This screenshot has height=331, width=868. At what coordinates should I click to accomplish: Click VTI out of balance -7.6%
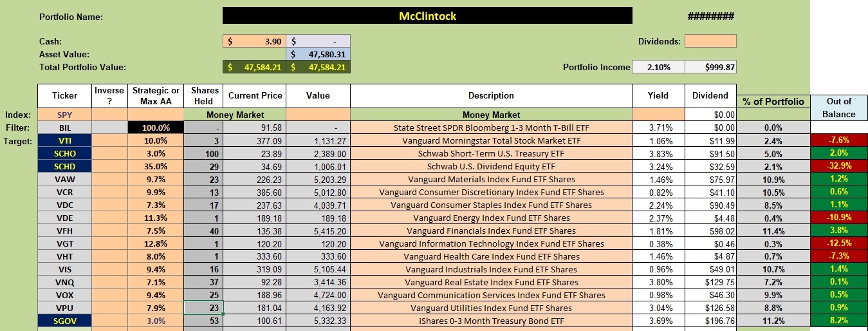tap(839, 140)
